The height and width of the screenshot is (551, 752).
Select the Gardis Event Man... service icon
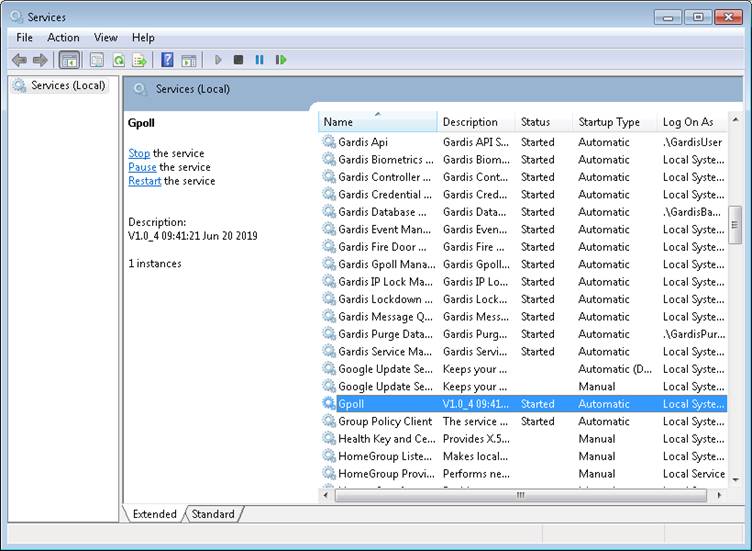[329, 229]
